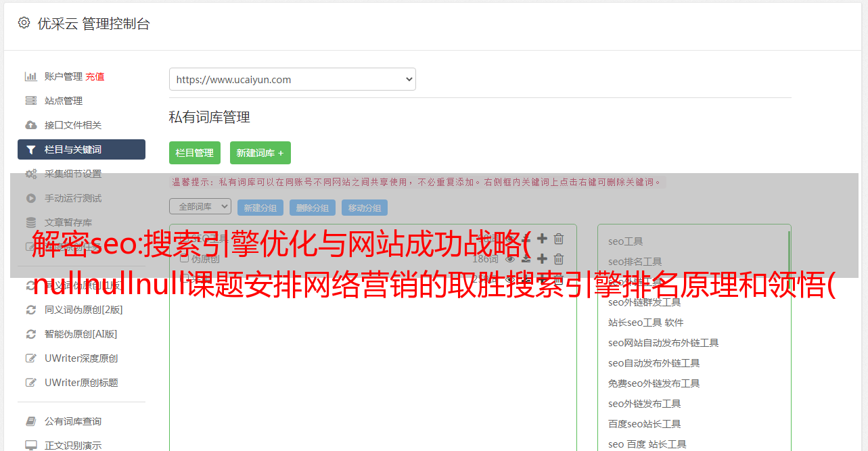Click the trash icon in the SEO工具 row
Screen dimensions: 868x451
559,239
